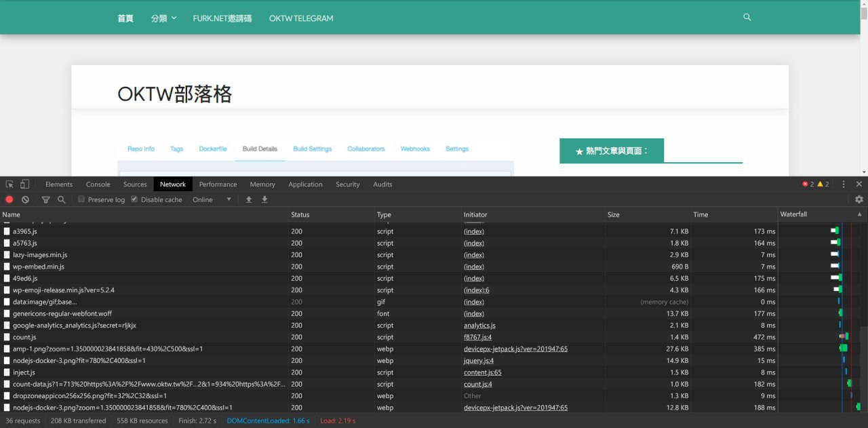Viewport: 868px width, 428px height.
Task: Click the file icon beside 49ed6.js
Action: click(7, 278)
